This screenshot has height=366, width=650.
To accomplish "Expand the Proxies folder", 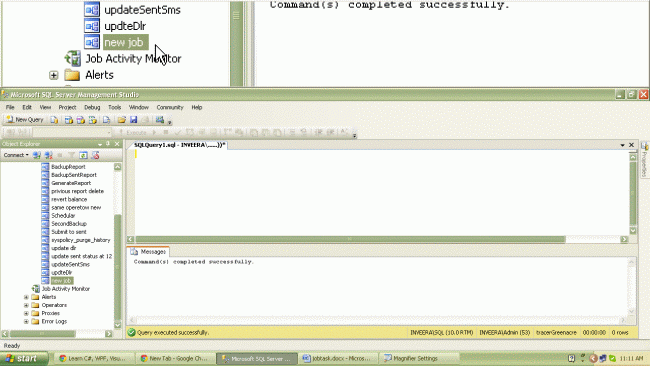I will point(26,313).
